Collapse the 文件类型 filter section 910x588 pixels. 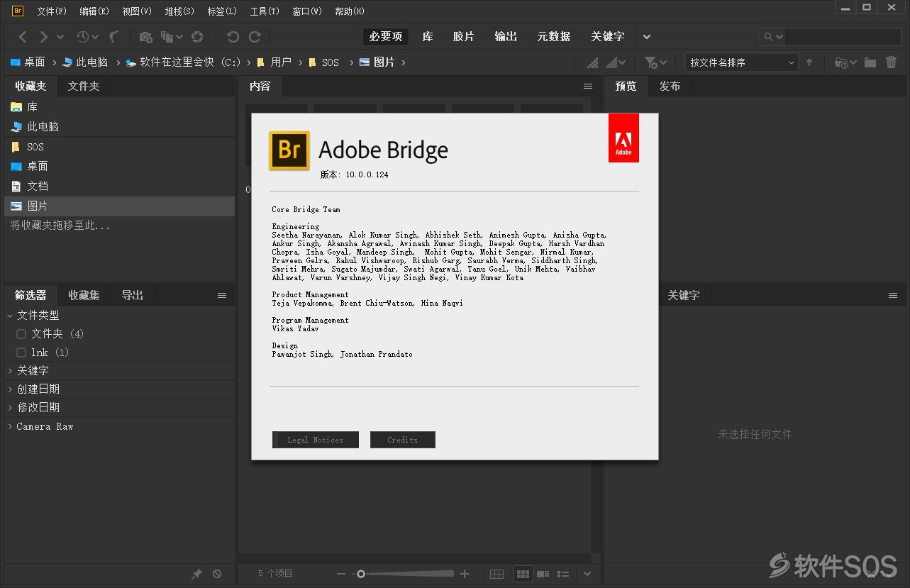(x=10, y=316)
